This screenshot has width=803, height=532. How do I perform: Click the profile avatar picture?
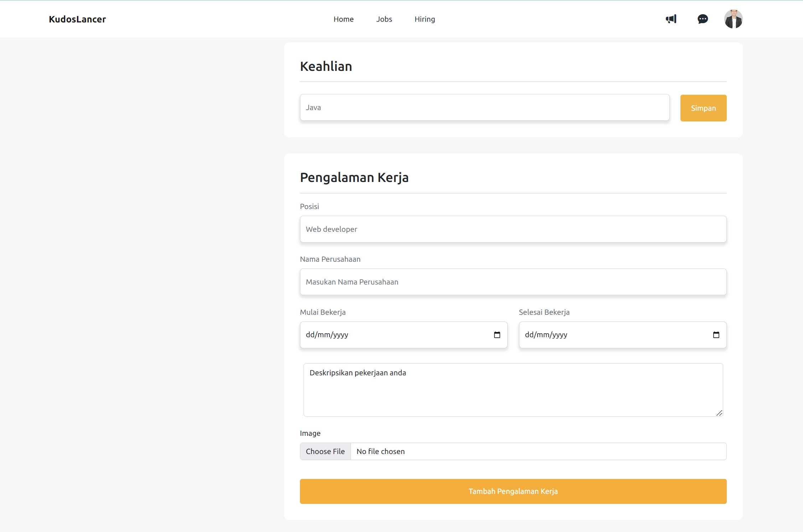pyautogui.click(x=733, y=19)
